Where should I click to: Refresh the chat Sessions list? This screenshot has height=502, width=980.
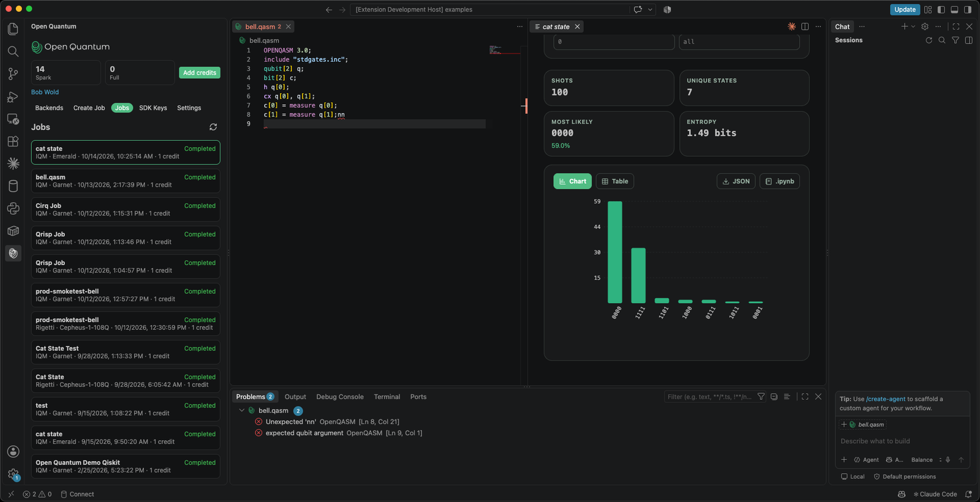tap(929, 40)
